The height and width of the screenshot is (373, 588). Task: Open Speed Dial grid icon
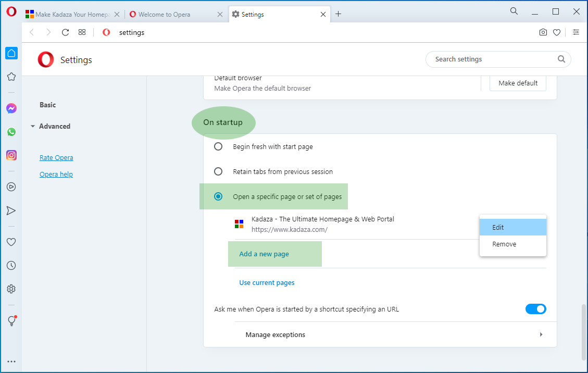[x=82, y=32]
